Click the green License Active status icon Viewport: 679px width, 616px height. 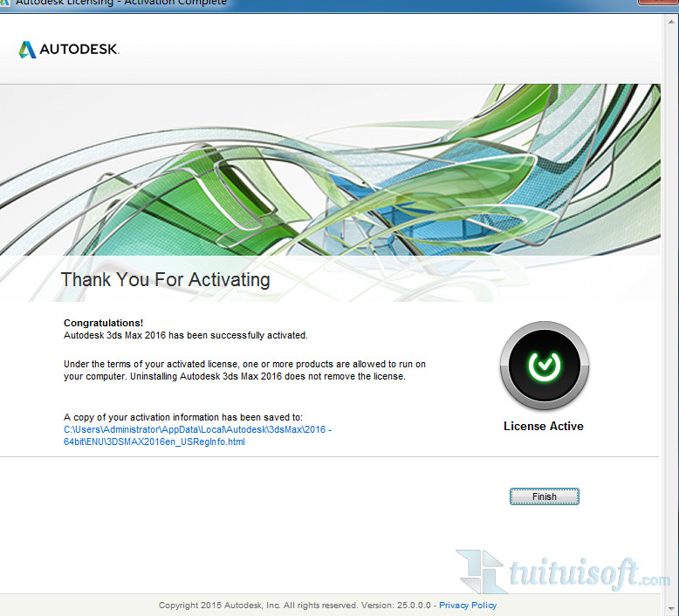544,366
